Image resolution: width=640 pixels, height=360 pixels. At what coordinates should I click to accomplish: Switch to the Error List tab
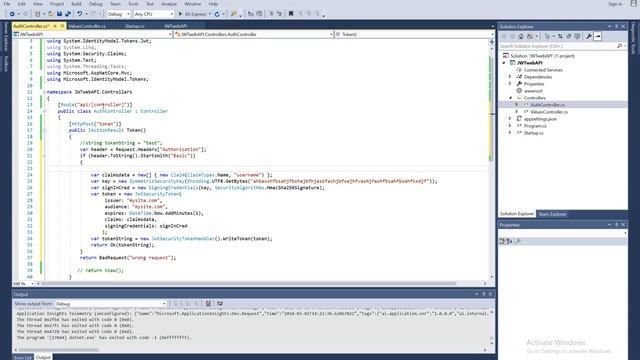tap(22, 358)
